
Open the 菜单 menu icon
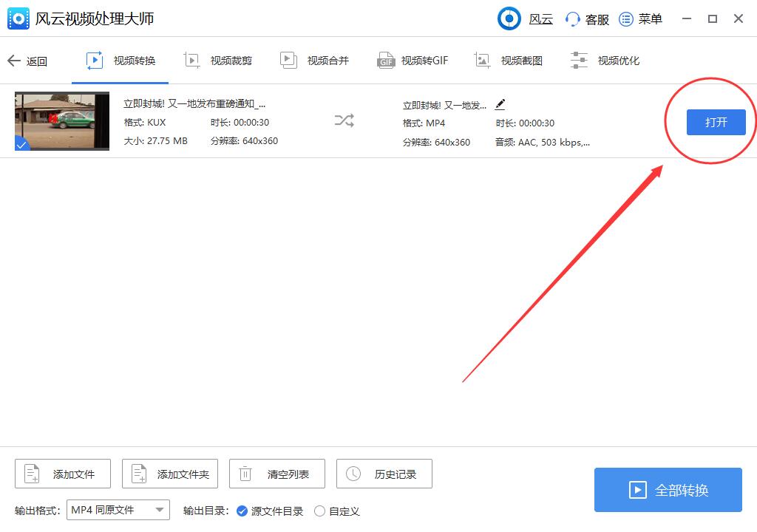click(x=625, y=18)
